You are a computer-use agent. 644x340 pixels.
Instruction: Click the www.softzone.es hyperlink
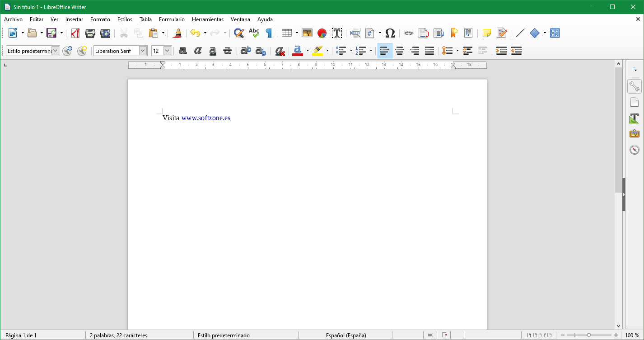[206, 118]
